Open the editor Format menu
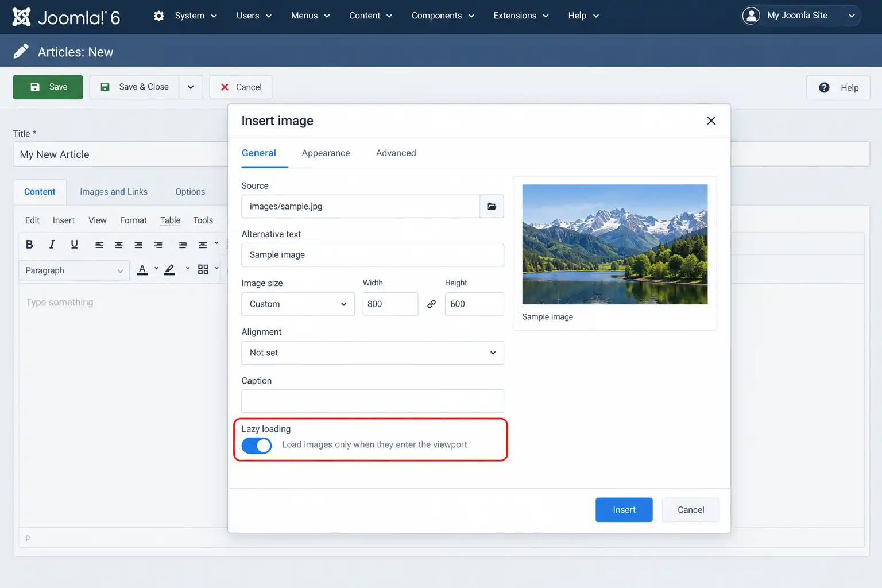882x588 pixels. [x=133, y=220]
